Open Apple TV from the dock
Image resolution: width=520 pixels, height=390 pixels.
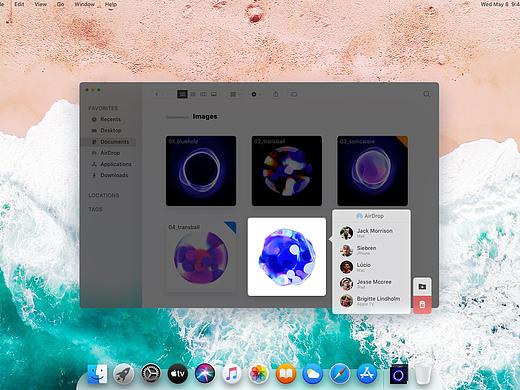[x=178, y=374]
